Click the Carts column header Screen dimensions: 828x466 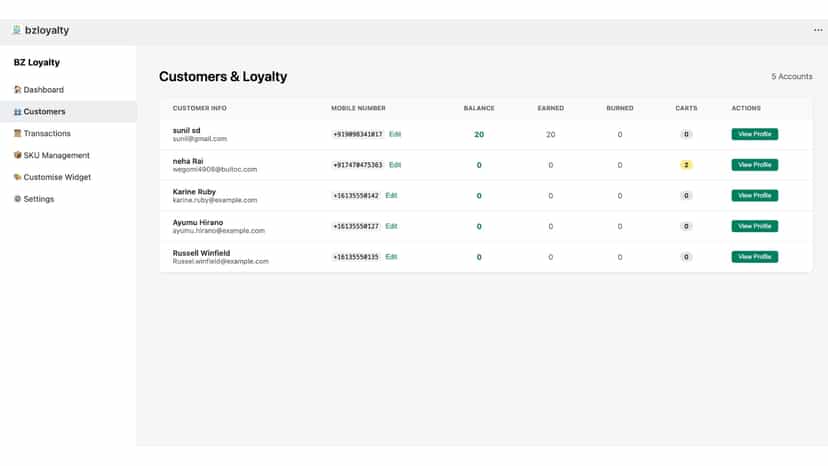[686, 108]
